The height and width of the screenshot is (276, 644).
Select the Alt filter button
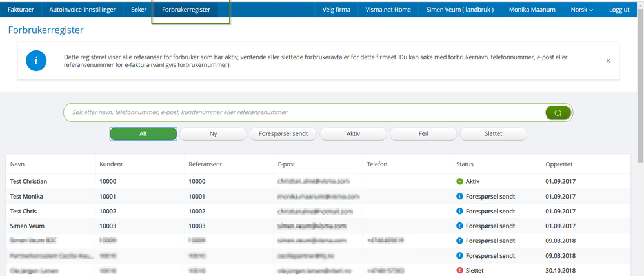[x=143, y=134]
